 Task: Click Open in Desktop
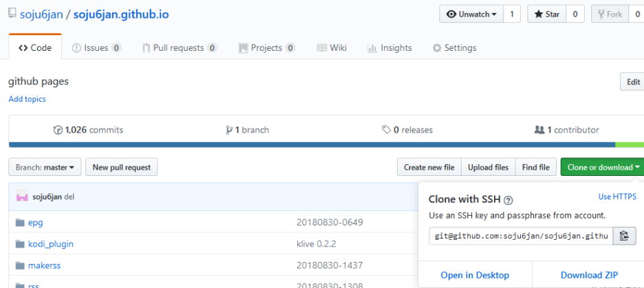pos(475,275)
